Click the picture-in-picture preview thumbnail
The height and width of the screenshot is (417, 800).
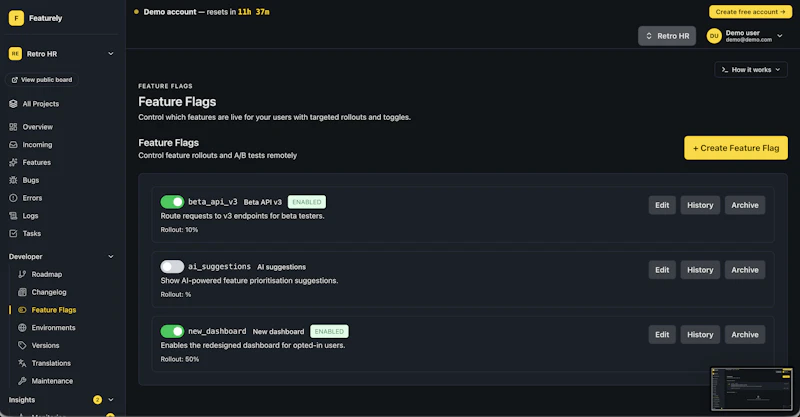(752, 389)
